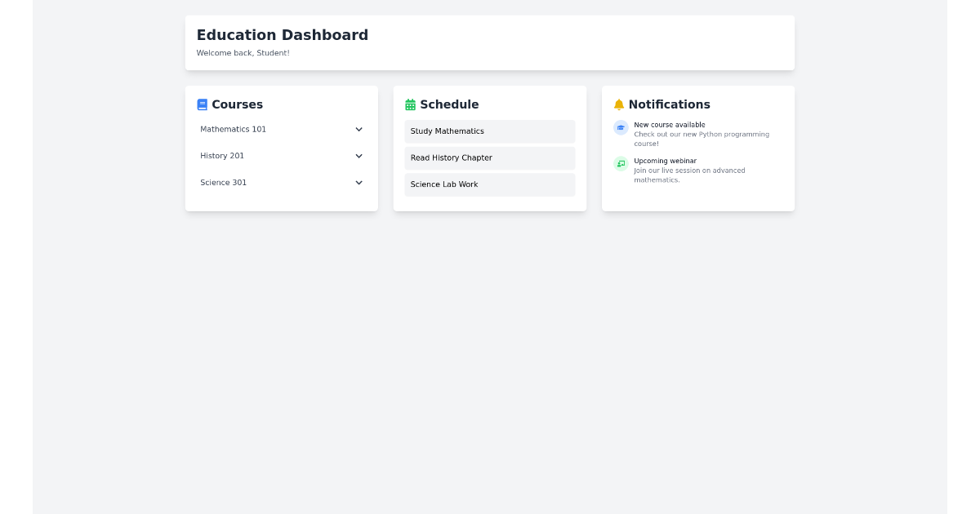Open the Science Lab Work schedule entry
This screenshot has height=514, width=980.
coord(489,184)
